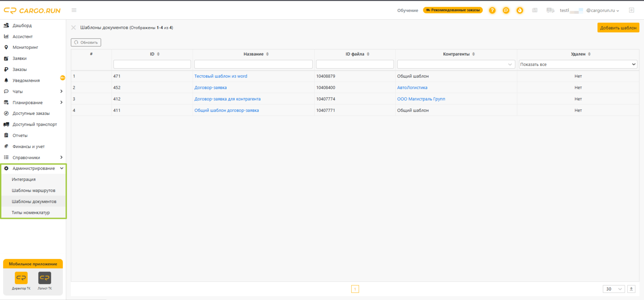Open the Логист ТК mobile app icon

coord(45,278)
